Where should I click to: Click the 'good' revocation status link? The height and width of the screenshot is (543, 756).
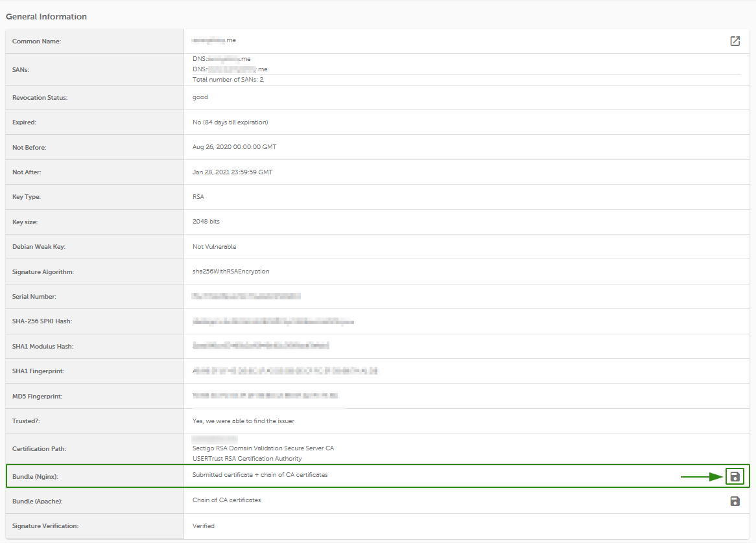click(199, 97)
